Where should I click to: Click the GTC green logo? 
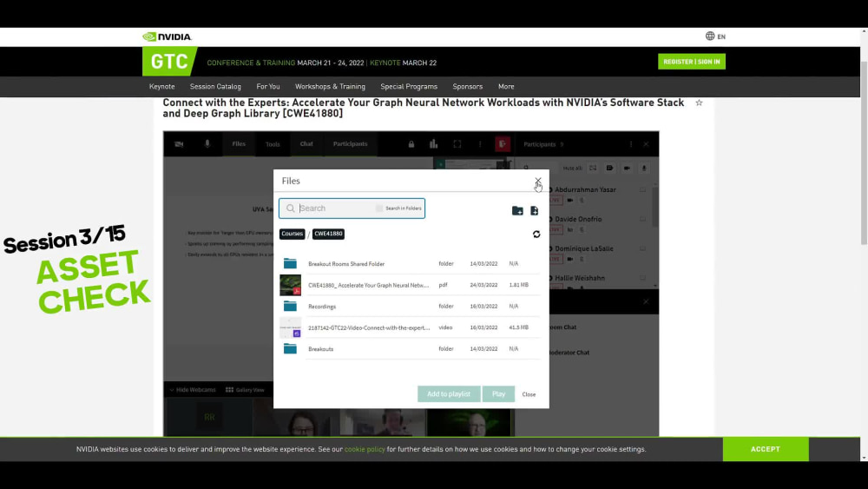point(169,62)
